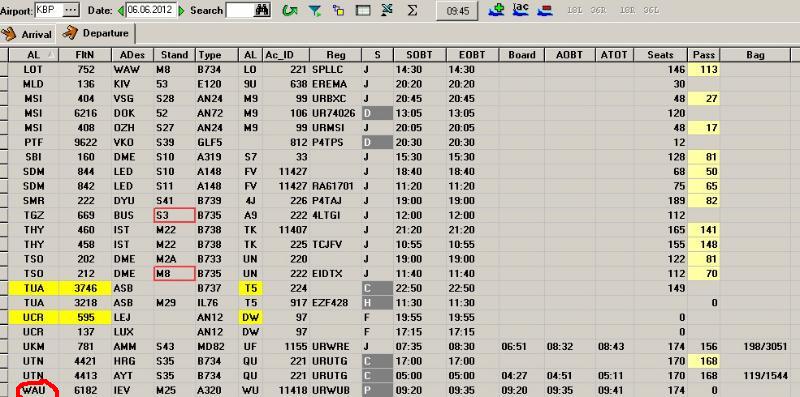This screenshot has width=800, height=397.
Task: Click the 'fac' flight icon
Action: point(520,9)
